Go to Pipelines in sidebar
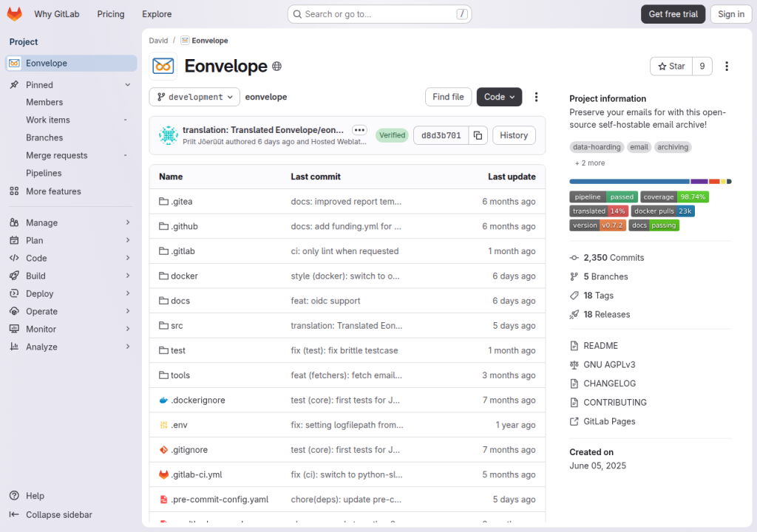The width and height of the screenshot is (757, 532). (44, 174)
